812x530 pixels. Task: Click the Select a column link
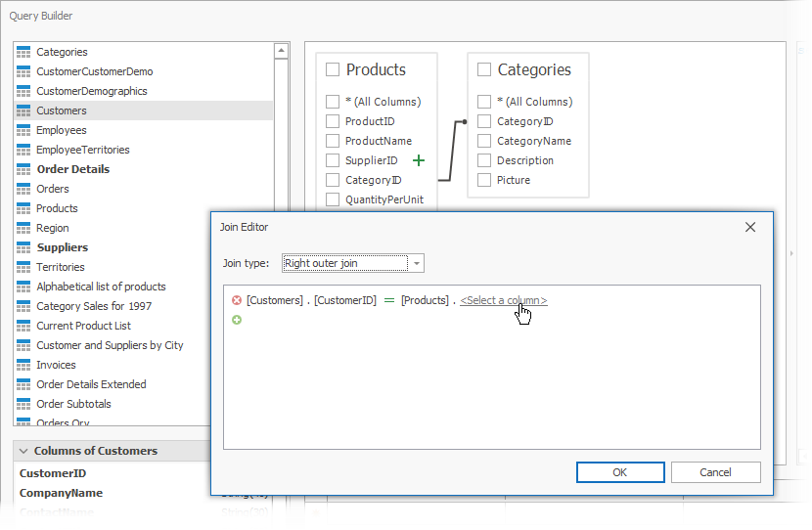(504, 300)
